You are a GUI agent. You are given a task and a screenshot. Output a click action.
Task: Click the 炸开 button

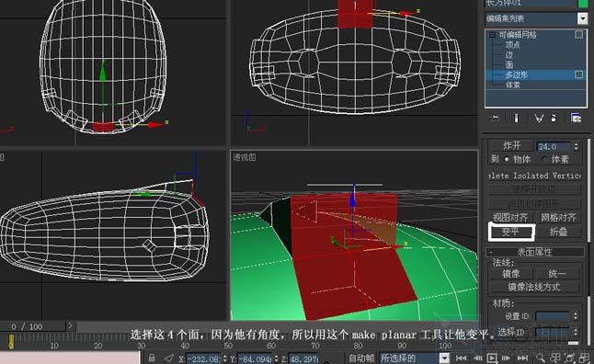(511, 146)
